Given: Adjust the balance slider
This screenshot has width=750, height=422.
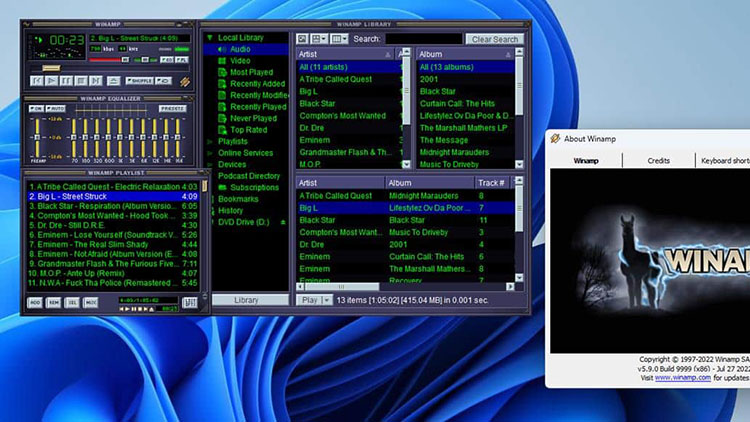Looking at the screenshot, I should 145,60.
